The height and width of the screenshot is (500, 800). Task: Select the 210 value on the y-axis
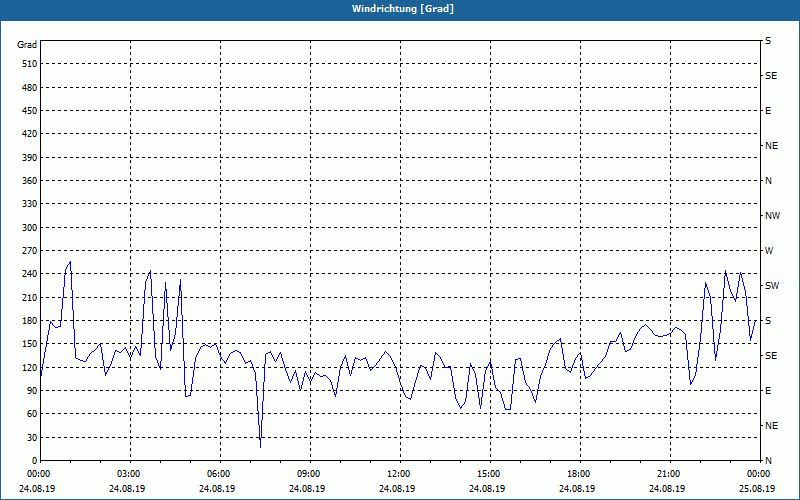[x=31, y=297]
